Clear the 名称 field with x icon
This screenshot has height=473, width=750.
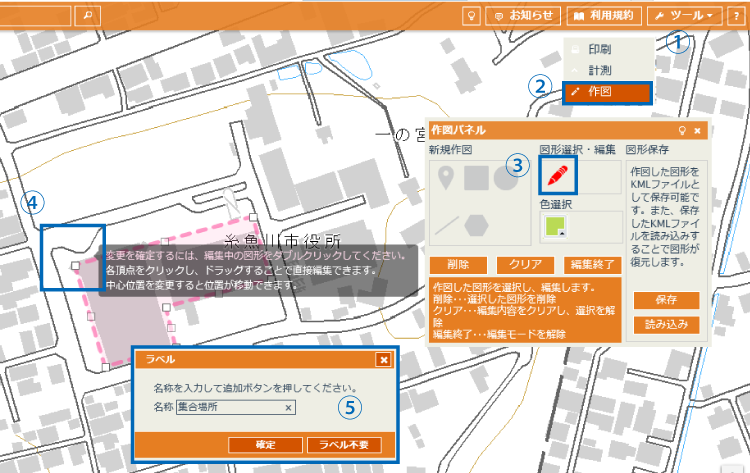point(288,408)
